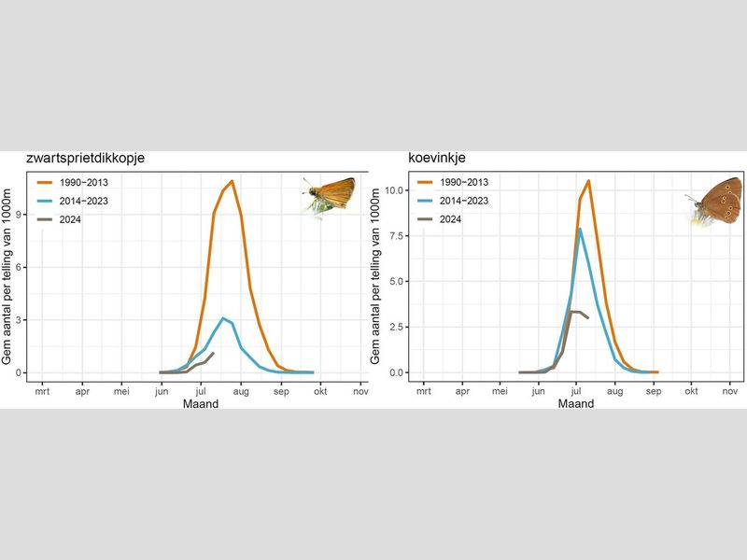Click the skipper butterfly image in zwartsprietdikkopje chart
Image resolution: width=747 pixels, height=560 pixels.
coord(331,194)
